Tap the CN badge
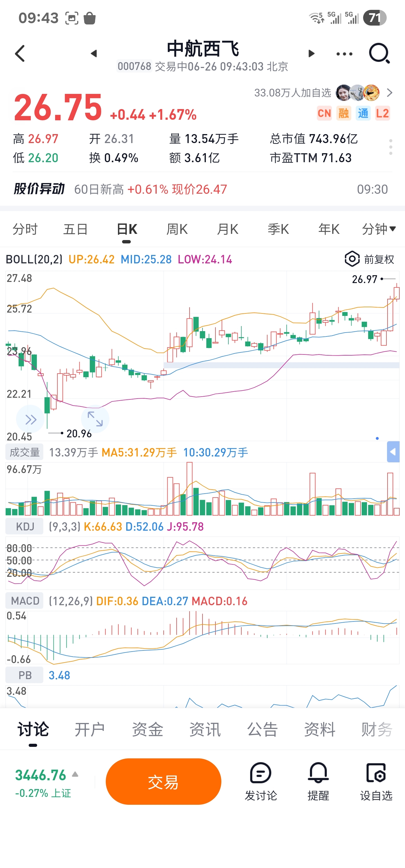The image size is (405, 868). click(x=324, y=113)
